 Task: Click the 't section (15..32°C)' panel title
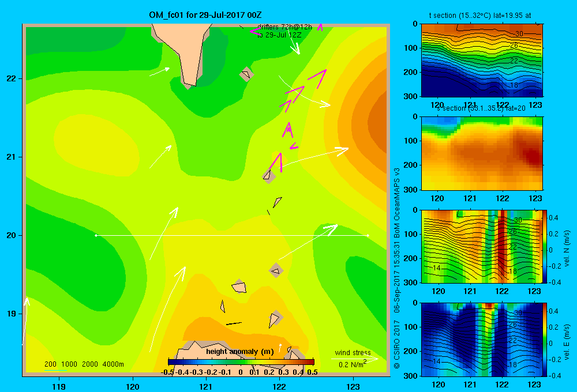[x=480, y=16]
